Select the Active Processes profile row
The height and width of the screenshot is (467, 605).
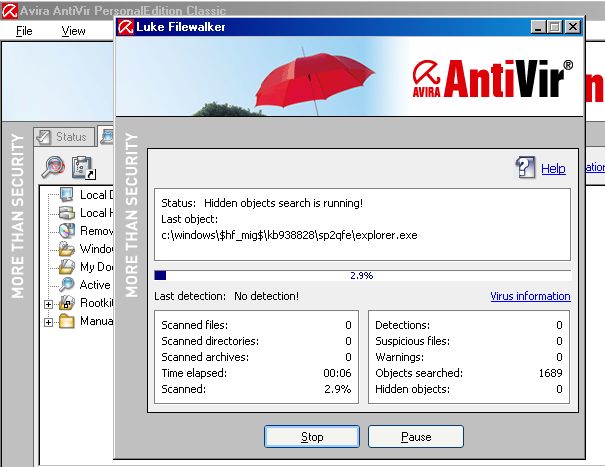point(86,284)
